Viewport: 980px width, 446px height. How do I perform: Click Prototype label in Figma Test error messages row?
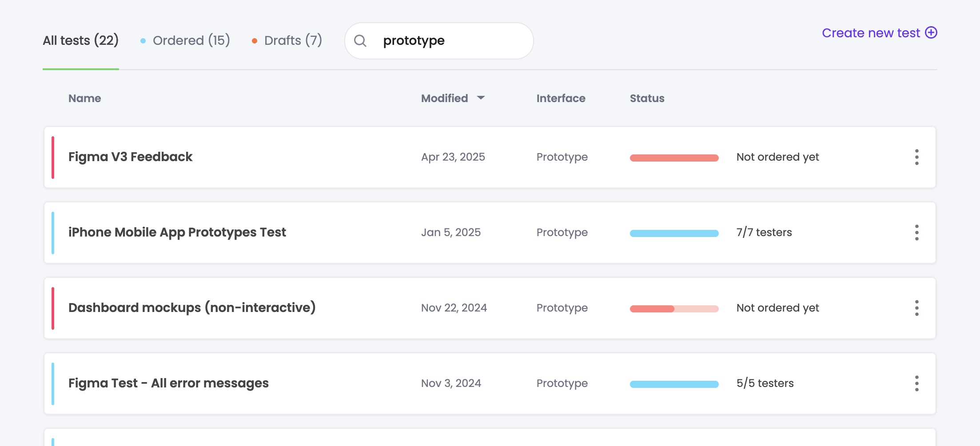(x=562, y=384)
